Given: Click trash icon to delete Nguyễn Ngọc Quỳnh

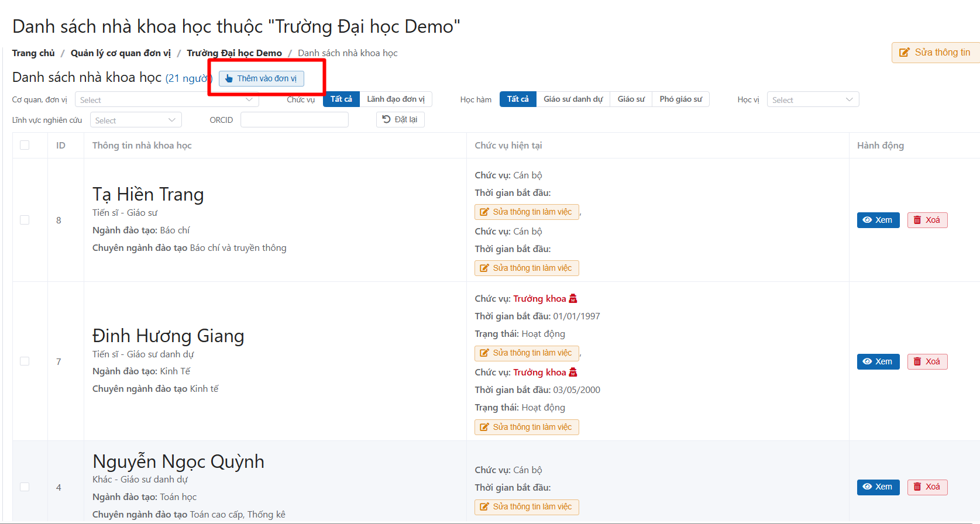Looking at the screenshot, I should pos(917,487).
